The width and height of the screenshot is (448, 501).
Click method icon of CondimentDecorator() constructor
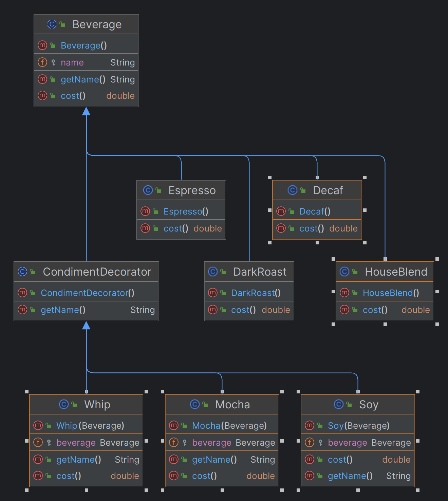pos(22,293)
